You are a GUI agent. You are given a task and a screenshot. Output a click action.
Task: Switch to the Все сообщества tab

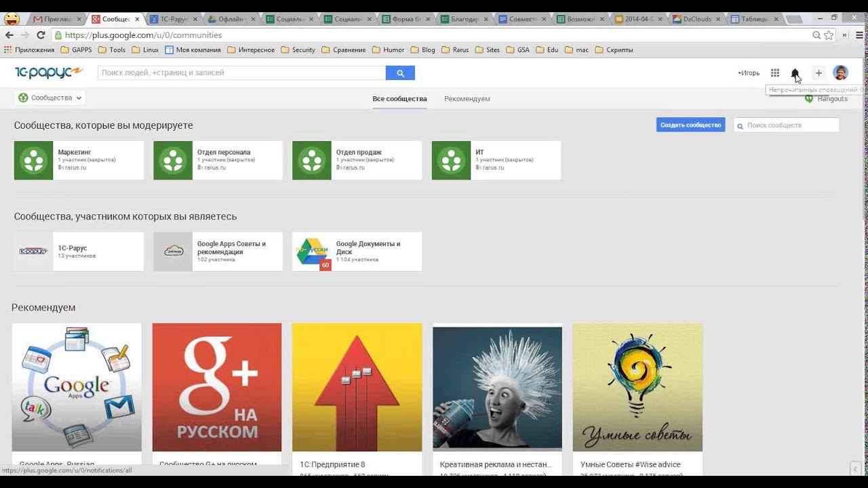tap(399, 99)
